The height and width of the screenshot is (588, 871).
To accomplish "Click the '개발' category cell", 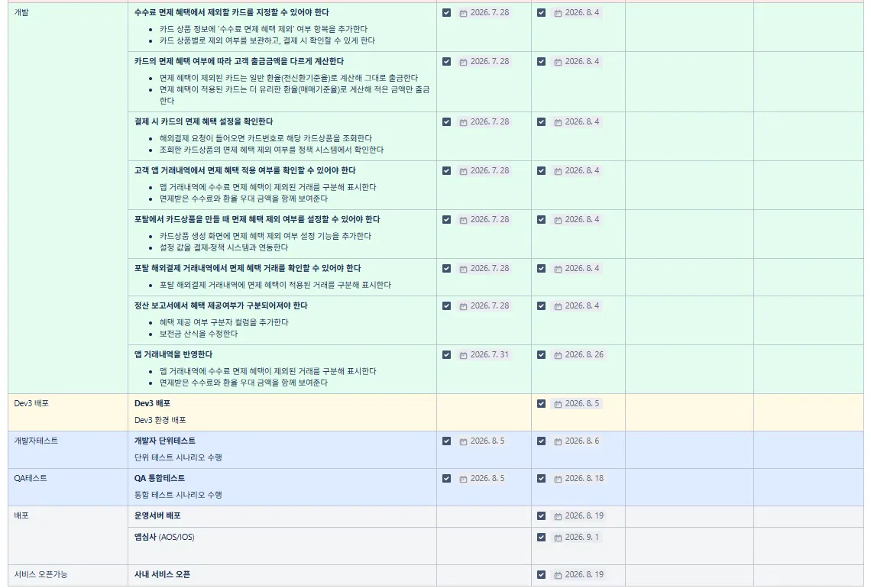I will click(68, 199).
